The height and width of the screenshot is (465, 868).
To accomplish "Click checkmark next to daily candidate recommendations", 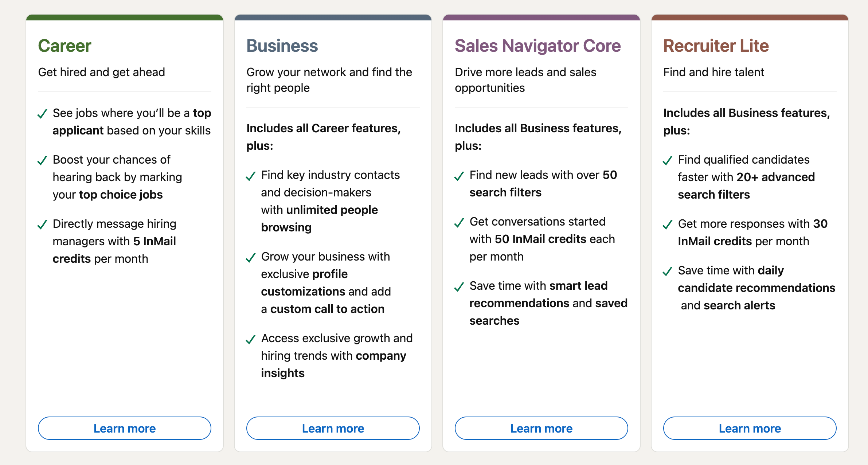I will (668, 271).
